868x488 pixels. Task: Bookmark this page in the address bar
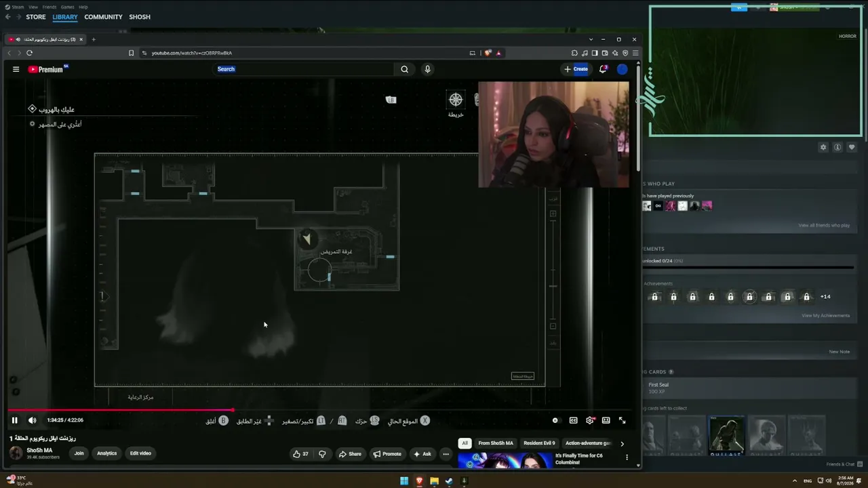point(131,53)
